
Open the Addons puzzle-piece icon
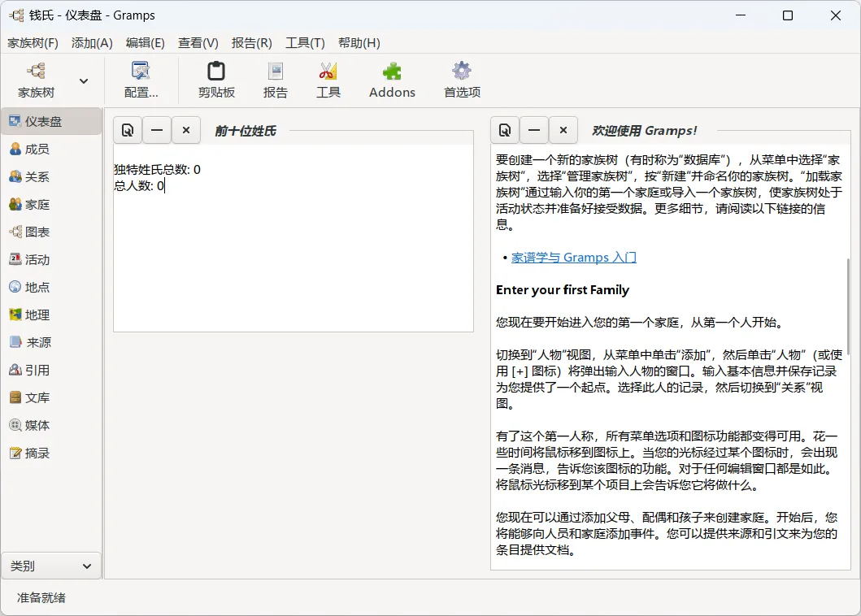tap(392, 80)
